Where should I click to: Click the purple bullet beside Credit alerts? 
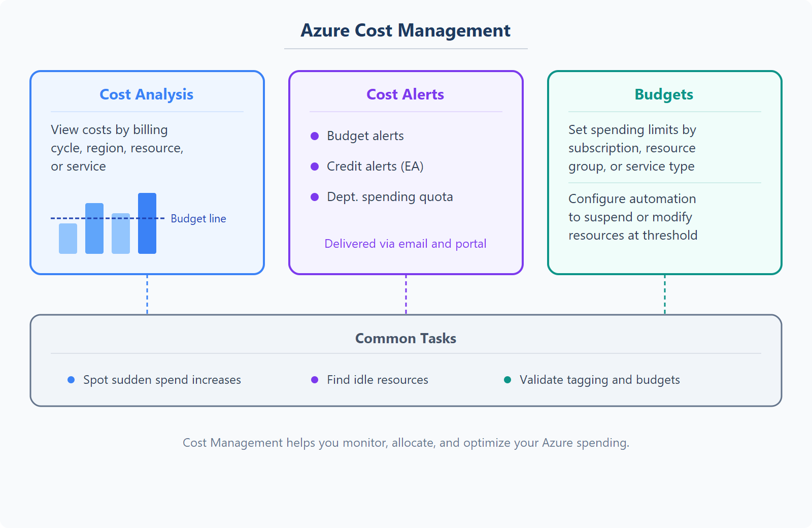315,167
